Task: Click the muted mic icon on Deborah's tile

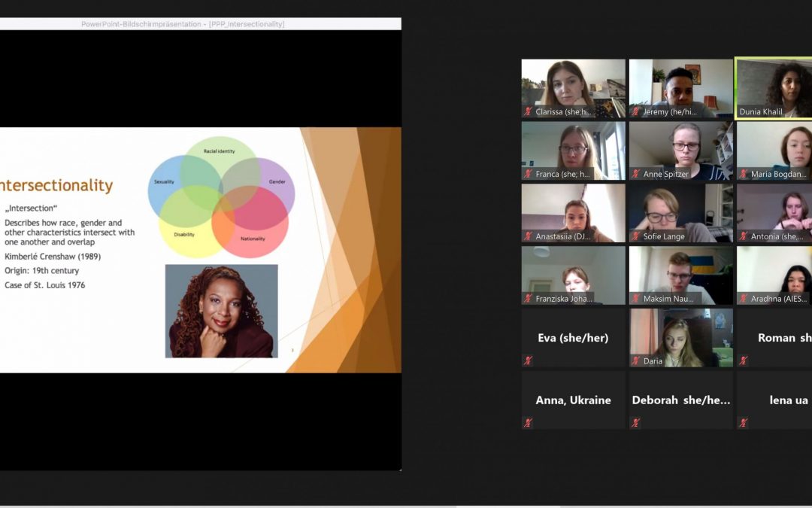Action: (x=636, y=423)
